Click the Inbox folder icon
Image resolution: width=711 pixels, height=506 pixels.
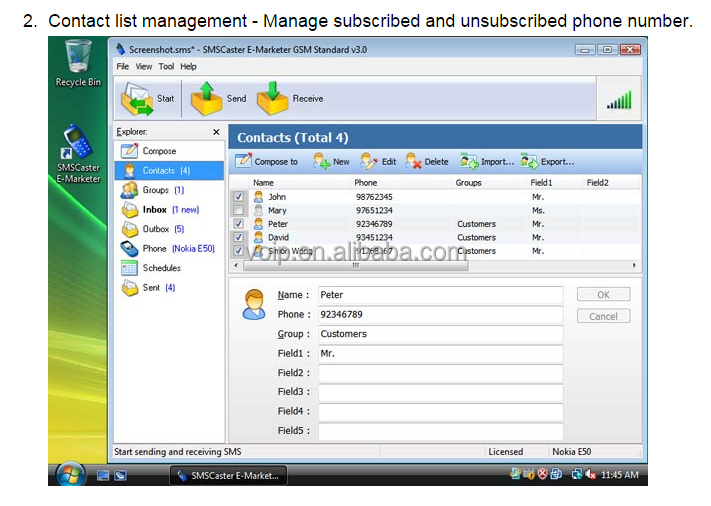click(130, 209)
